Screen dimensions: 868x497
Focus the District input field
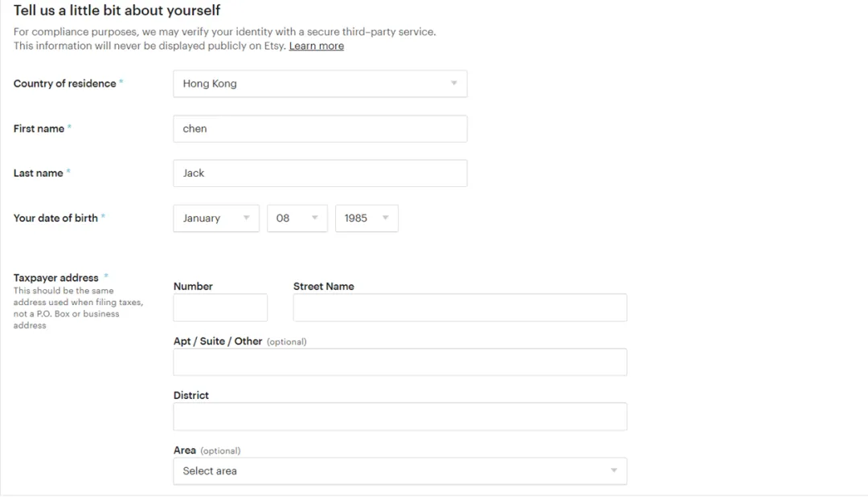tap(399, 417)
